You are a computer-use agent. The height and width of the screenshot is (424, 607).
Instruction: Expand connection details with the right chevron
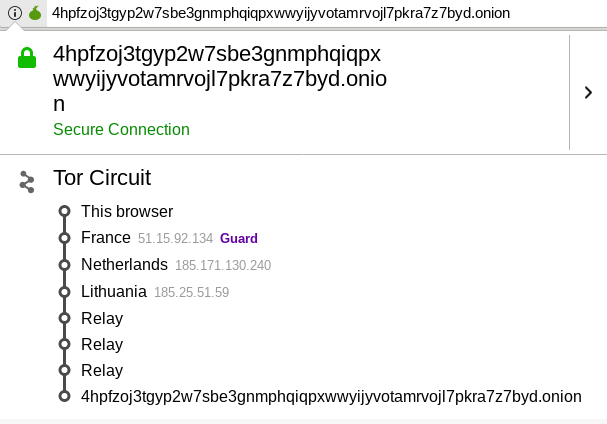pos(588,93)
